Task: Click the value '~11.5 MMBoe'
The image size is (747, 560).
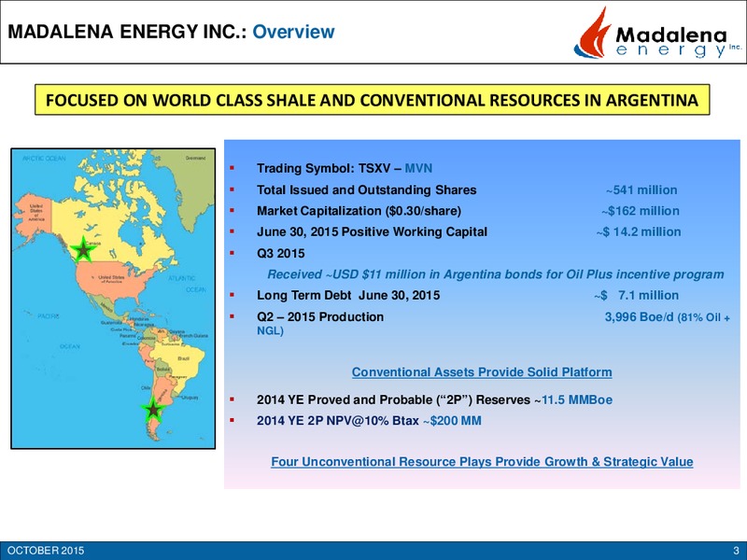Action: [x=573, y=399]
